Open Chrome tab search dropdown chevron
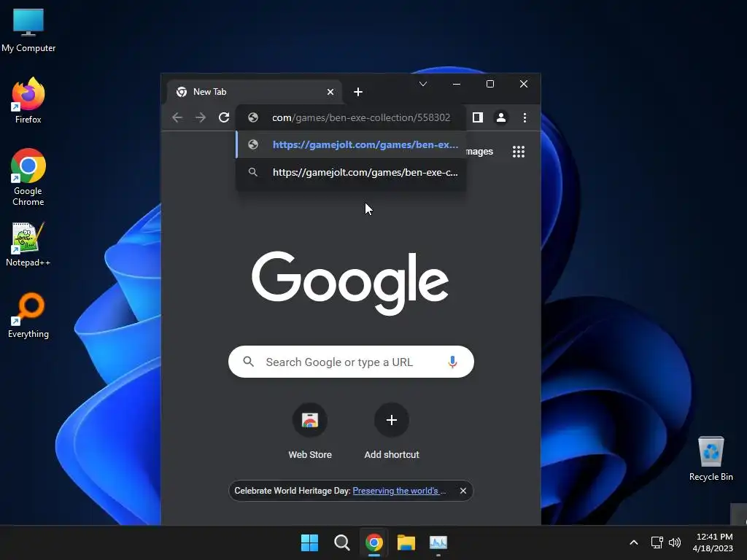The width and height of the screenshot is (747, 560). point(422,84)
